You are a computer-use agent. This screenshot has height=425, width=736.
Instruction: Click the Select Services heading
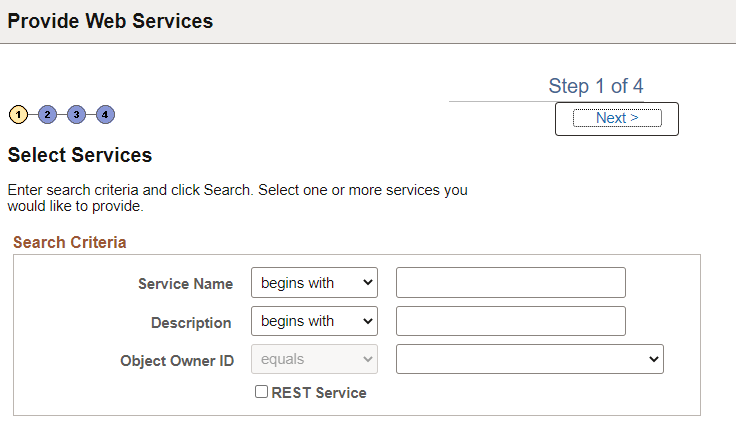(x=80, y=156)
